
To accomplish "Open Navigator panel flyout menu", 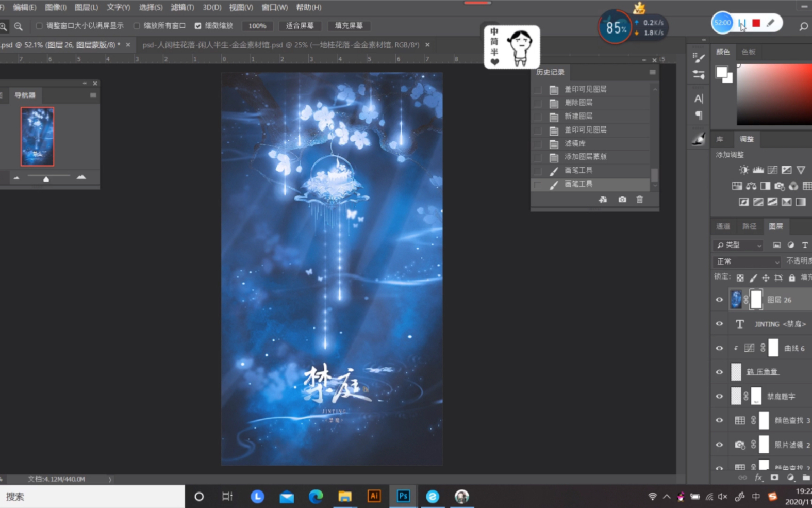I will click(93, 95).
